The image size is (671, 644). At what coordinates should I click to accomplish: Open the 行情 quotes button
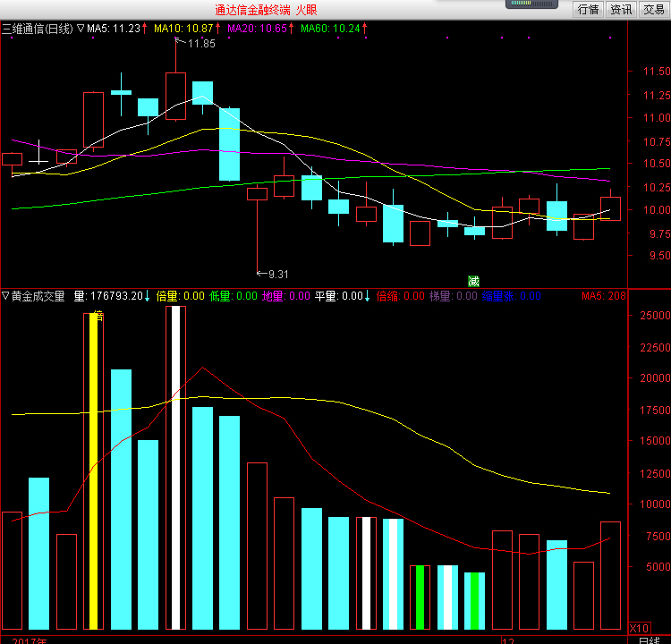[x=589, y=9]
